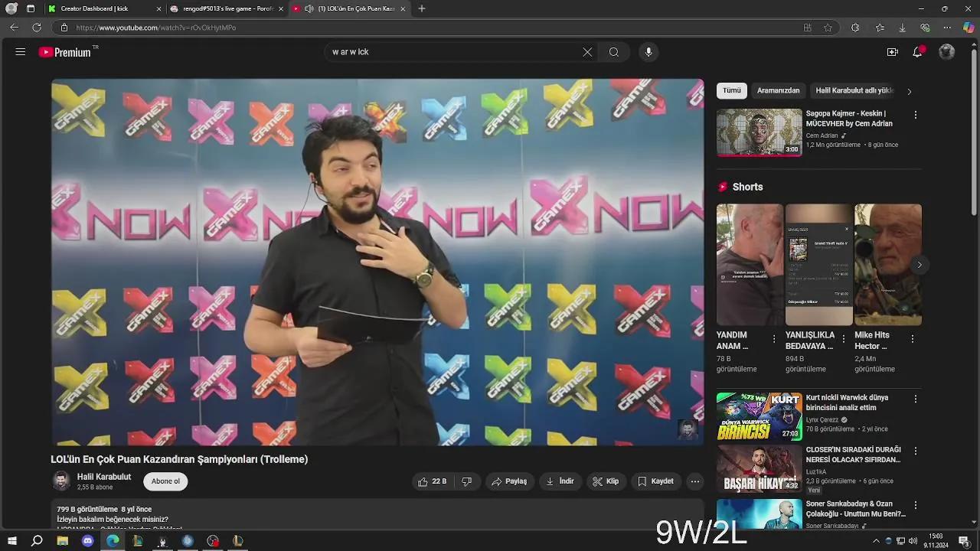Open the Halil Karabulut channel name link

(104, 477)
